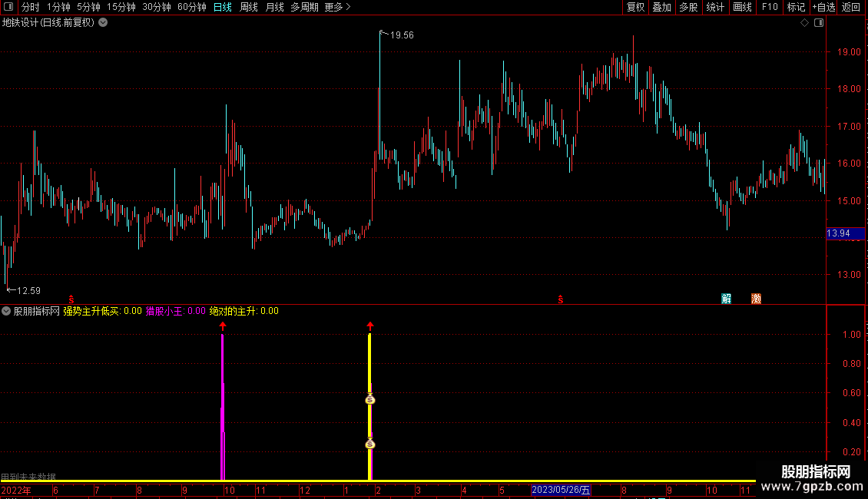Open the 多周期 multi-period view
The height and width of the screenshot is (499, 868).
[x=304, y=7]
